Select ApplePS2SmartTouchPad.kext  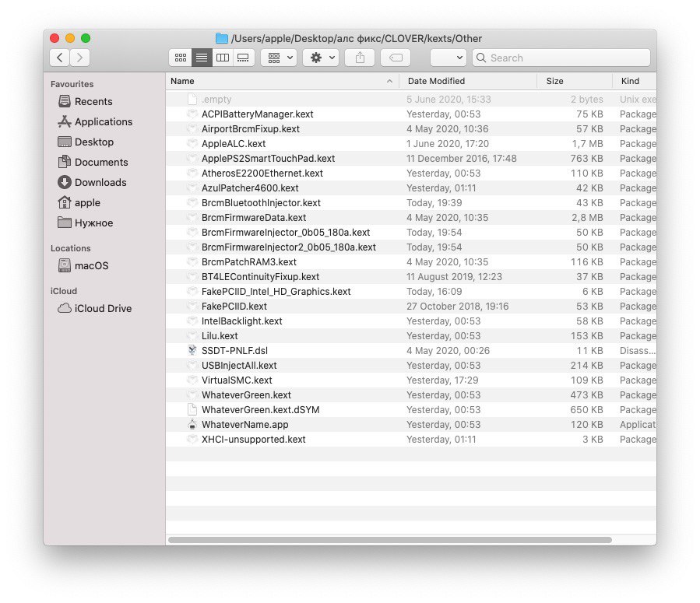point(410,158)
